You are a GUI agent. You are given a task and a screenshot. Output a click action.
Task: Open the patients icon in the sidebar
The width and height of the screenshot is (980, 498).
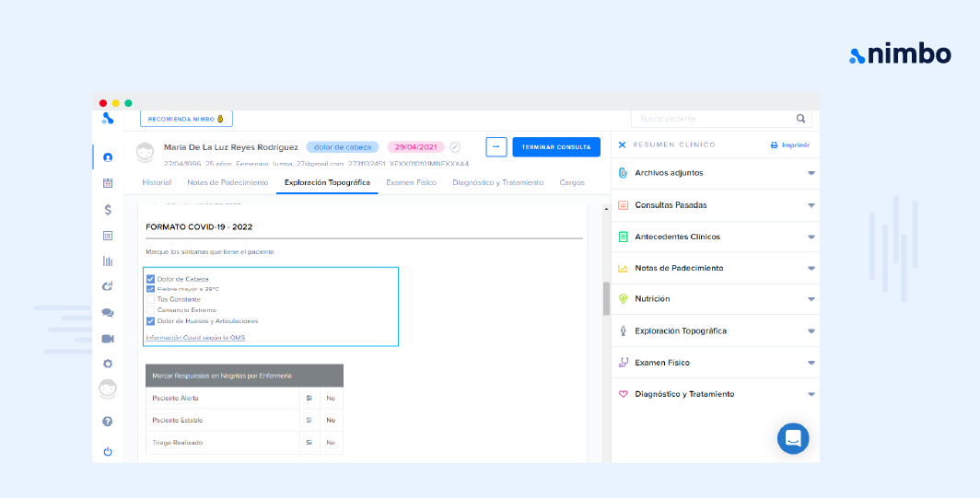(x=108, y=157)
